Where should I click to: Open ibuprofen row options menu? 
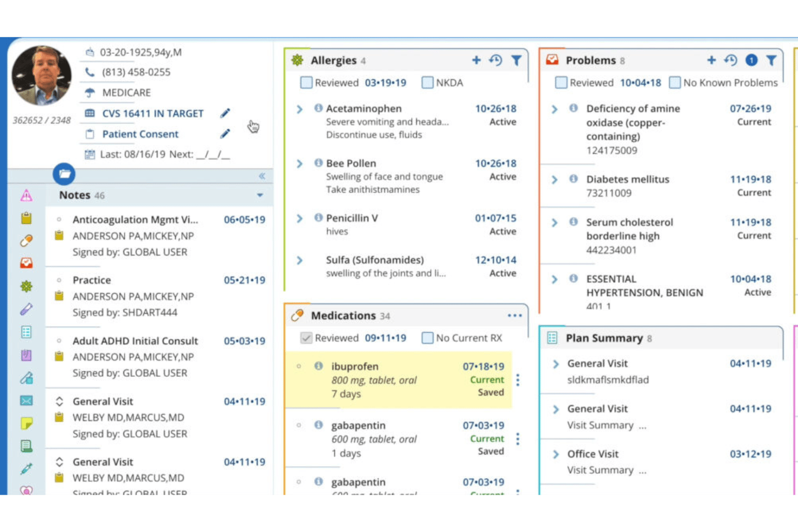point(518,380)
